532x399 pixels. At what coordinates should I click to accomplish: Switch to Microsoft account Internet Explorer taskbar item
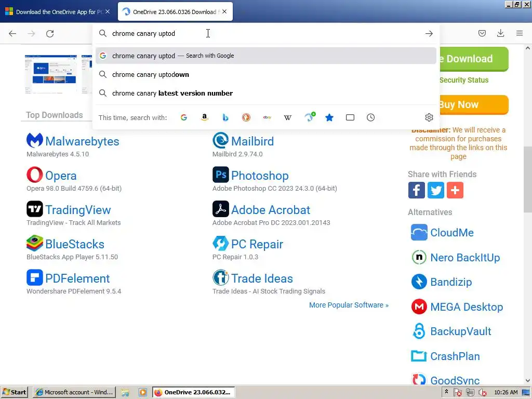click(x=74, y=392)
